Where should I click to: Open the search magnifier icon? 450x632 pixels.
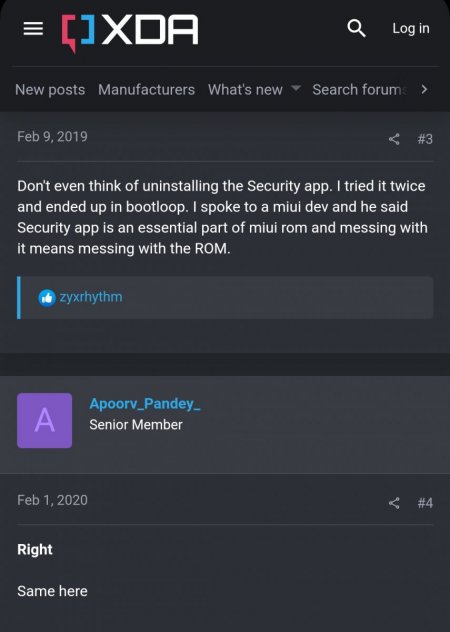point(356,29)
